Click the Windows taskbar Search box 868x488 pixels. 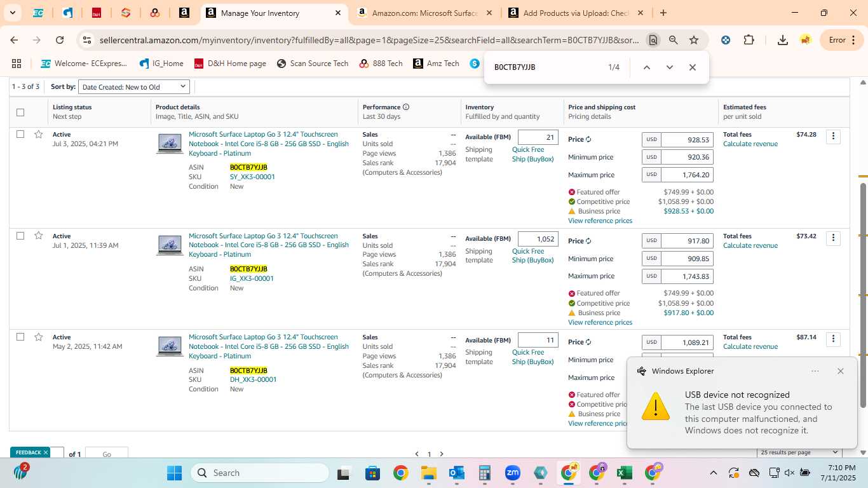pos(260,473)
